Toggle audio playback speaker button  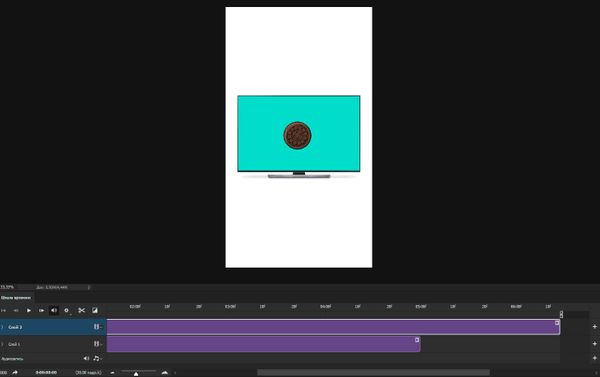pyautogui.click(x=54, y=310)
